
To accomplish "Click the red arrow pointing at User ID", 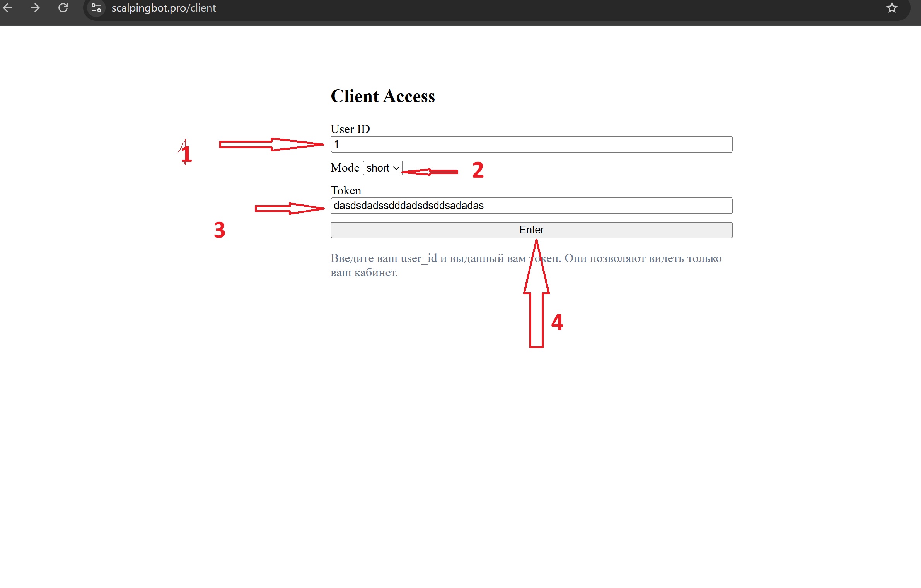I will 271,144.
